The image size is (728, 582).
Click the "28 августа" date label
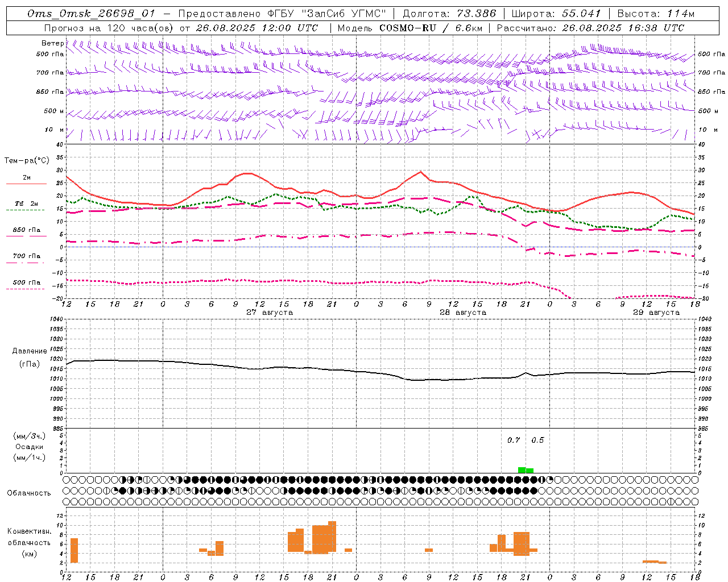pos(463,313)
